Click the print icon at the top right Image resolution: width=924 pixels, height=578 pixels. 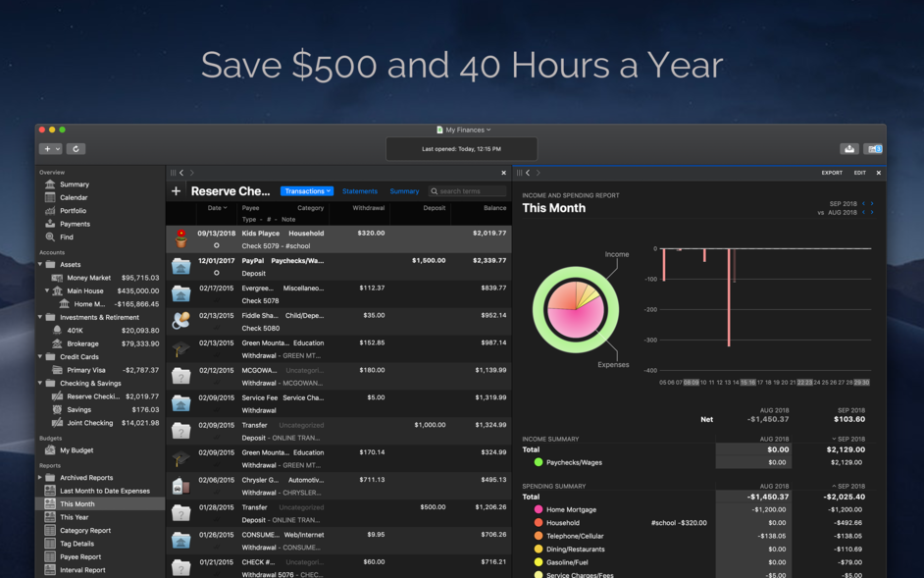[x=849, y=148]
